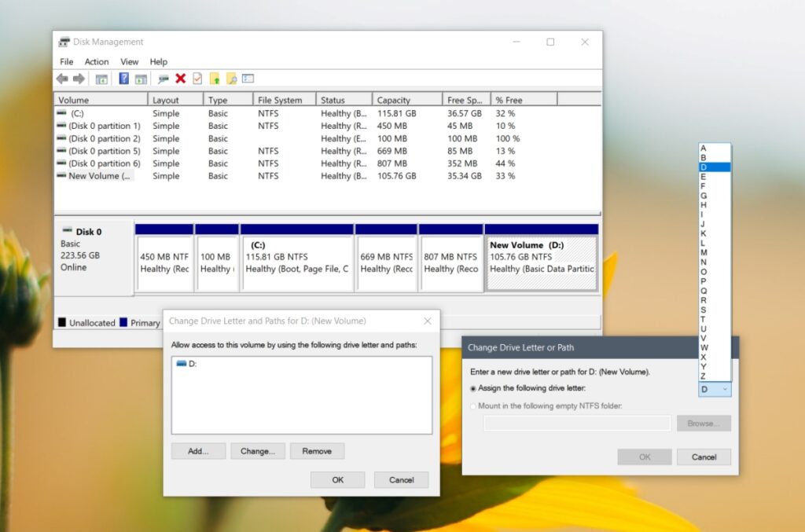Open the View menu

point(129,62)
